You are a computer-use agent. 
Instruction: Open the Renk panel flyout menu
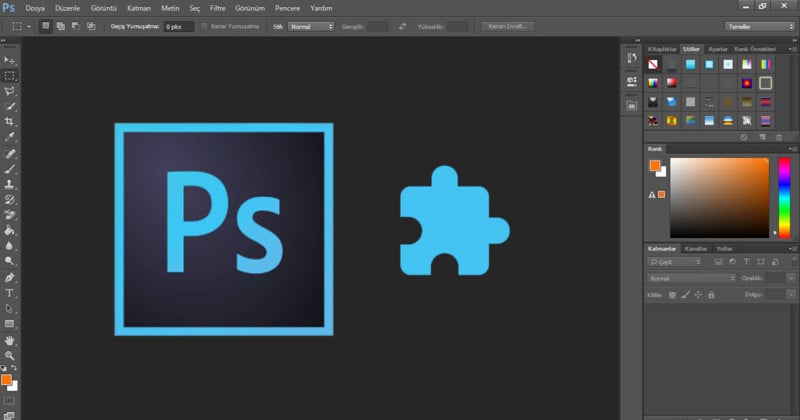[x=792, y=149]
